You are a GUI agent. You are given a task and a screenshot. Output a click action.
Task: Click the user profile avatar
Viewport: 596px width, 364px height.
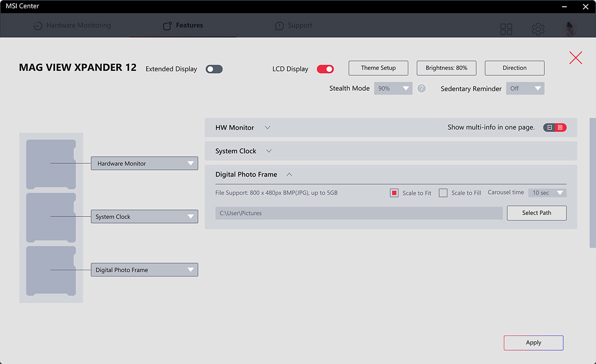(x=570, y=29)
